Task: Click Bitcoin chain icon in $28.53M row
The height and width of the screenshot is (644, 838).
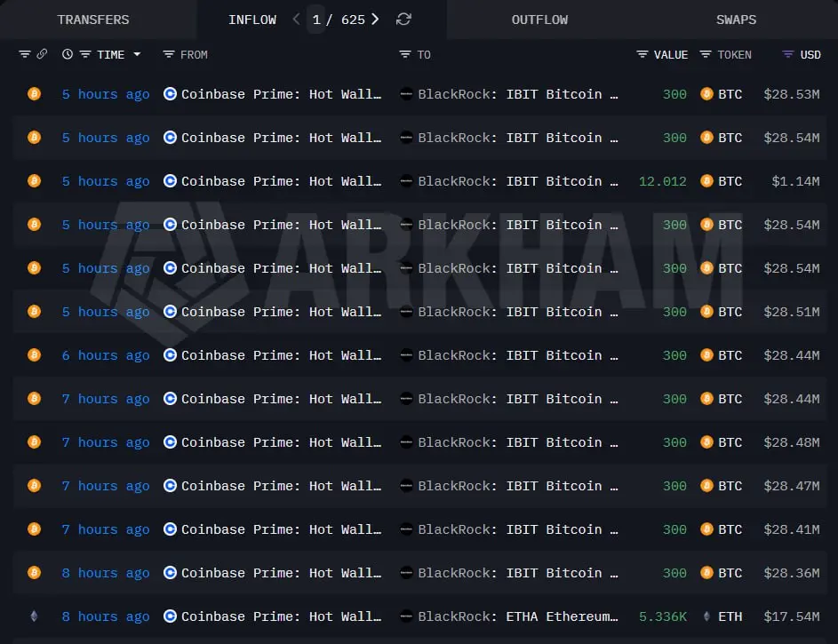Action: [34, 94]
